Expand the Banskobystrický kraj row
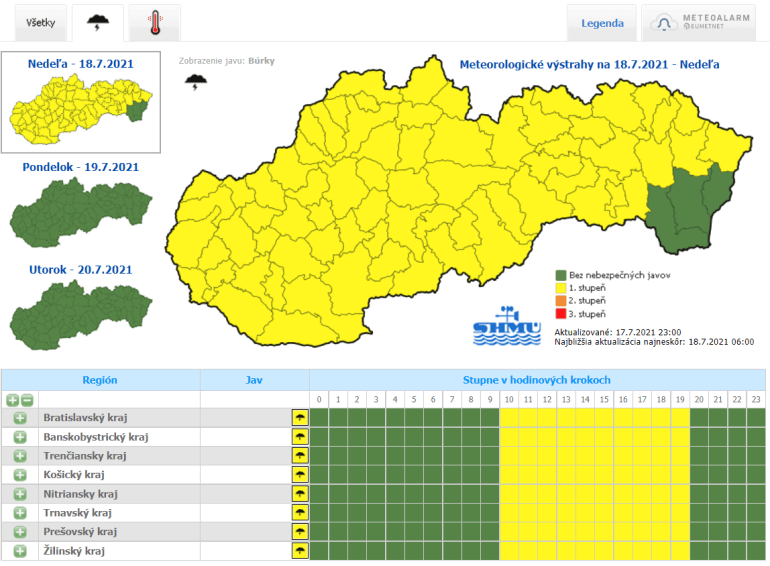Screen dimensions: 770x566 [20, 437]
